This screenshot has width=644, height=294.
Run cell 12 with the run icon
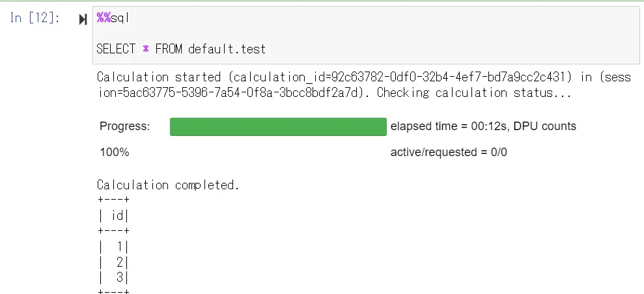click(83, 20)
